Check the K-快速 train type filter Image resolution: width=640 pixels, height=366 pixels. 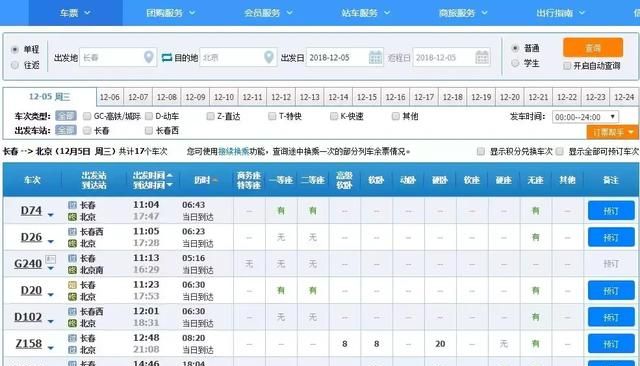pyautogui.click(x=334, y=116)
